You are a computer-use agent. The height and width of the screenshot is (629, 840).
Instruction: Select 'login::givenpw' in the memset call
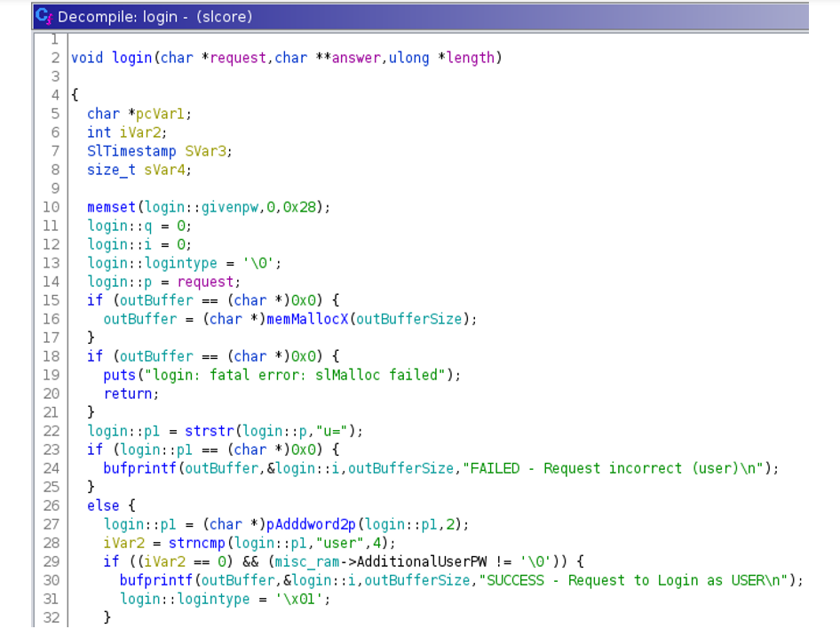(x=201, y=207)
